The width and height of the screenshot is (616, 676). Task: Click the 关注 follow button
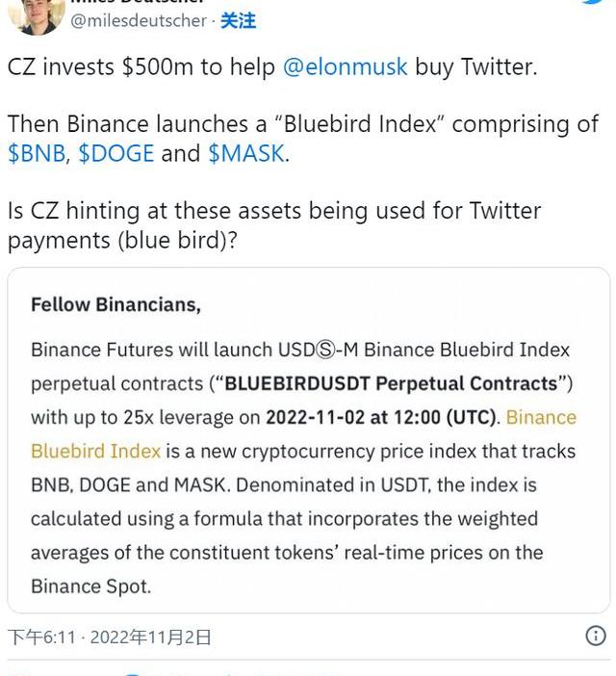tap(238, 20)
